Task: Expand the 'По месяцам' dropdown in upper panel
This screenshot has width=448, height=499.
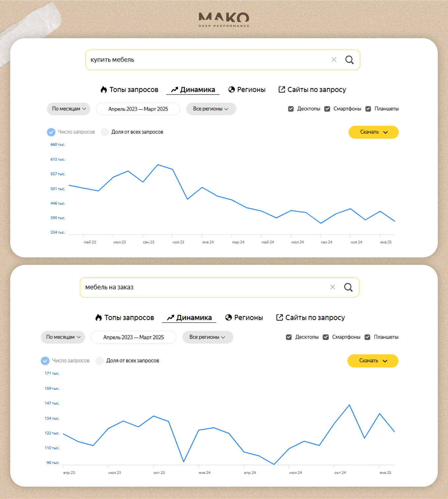Action: (x=69, y=109)
